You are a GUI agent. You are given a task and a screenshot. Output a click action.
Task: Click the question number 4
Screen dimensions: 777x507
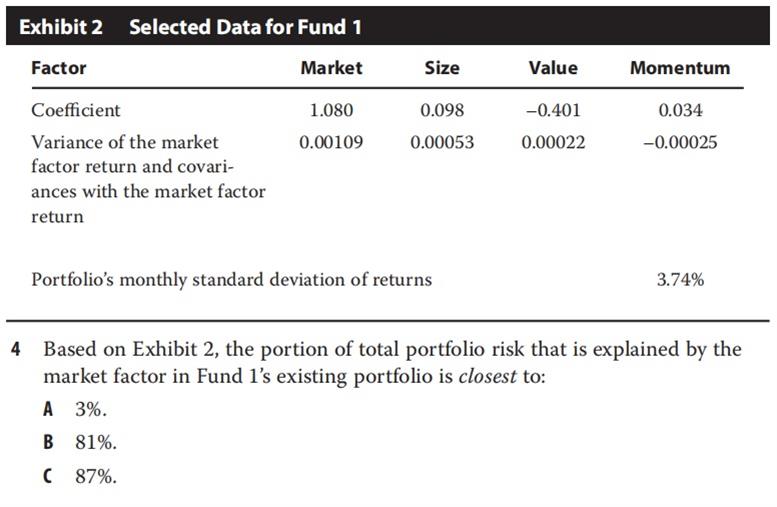coord(16,350)
